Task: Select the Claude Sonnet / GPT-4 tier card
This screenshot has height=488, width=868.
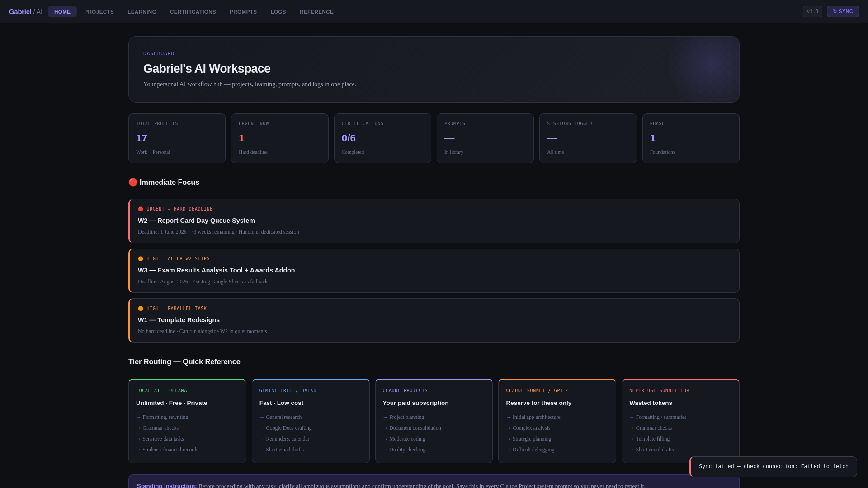Action: point(557,421)
